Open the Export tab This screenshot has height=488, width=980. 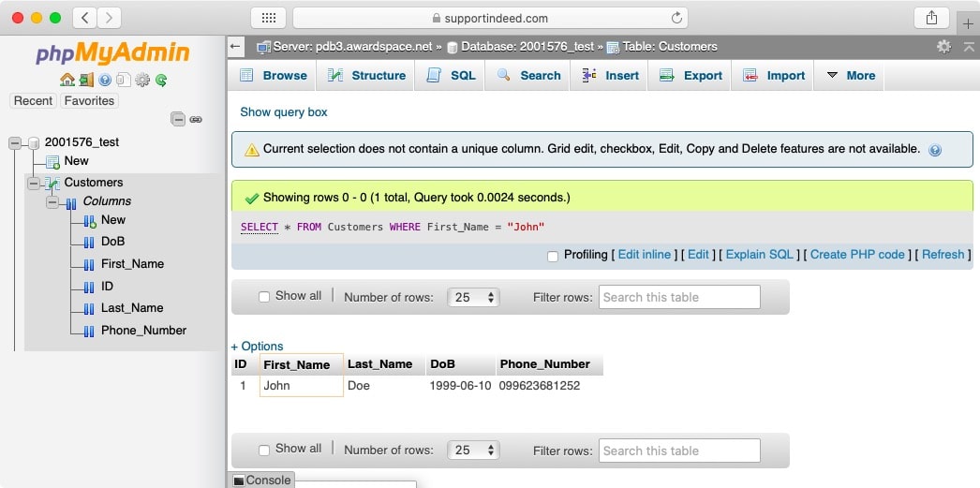(x=691, y=76)
